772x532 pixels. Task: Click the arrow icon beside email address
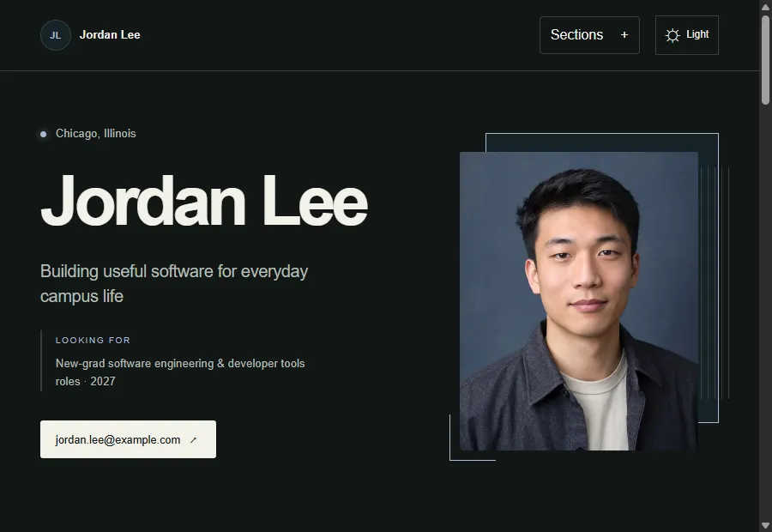(x=194, y=440)
